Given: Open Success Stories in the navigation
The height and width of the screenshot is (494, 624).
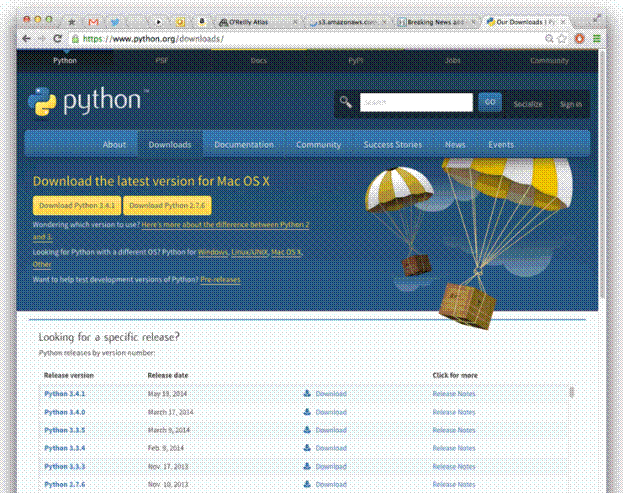Looking at the screenshot, I should [x=392, y=144].
